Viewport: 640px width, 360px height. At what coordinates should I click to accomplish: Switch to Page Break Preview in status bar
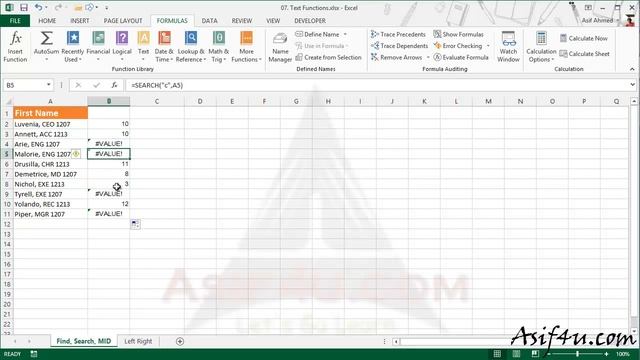click(x=535, y=354)
